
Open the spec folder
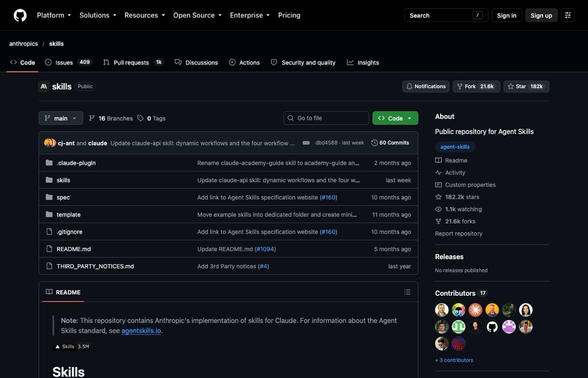63,197
